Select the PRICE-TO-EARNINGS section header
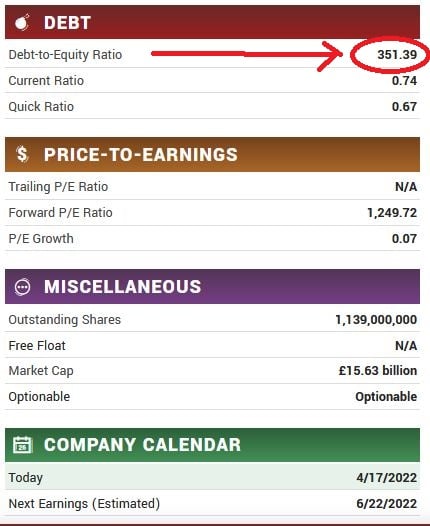430x526 pixels. pos(212,154)
